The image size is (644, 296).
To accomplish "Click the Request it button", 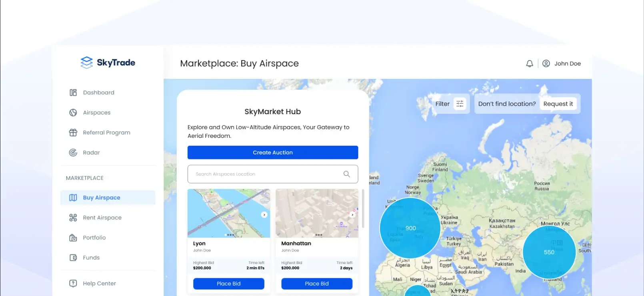I will (558, 104).
